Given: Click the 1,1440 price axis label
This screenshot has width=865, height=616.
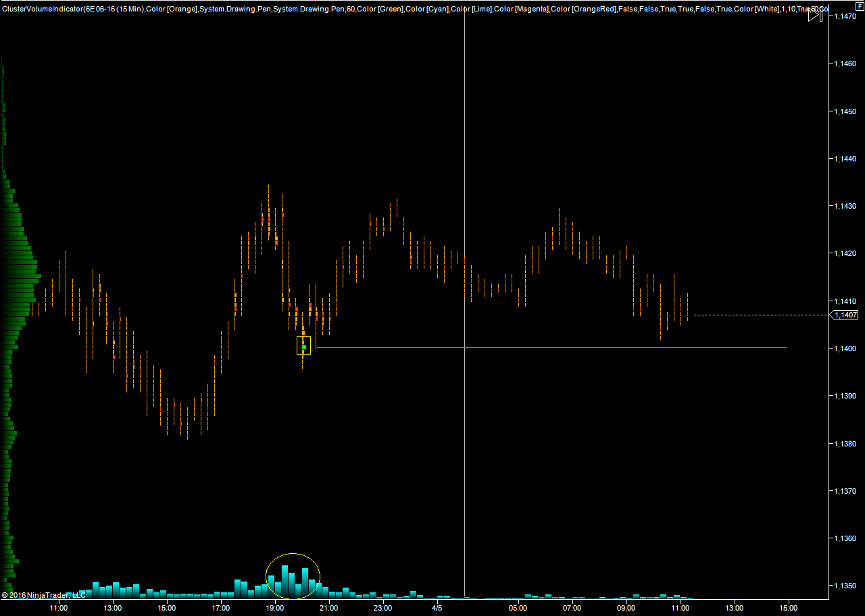Looking at the screenshot, I should click(847, 159).
